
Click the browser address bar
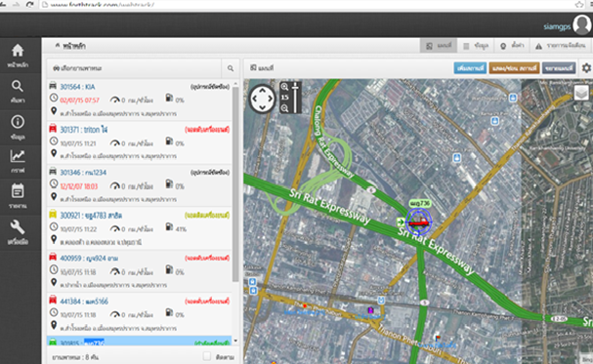(307, 5)
